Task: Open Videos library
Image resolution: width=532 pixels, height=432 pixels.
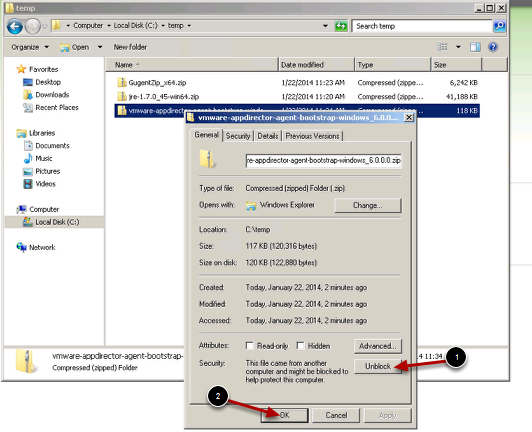Action: (45, 184)
